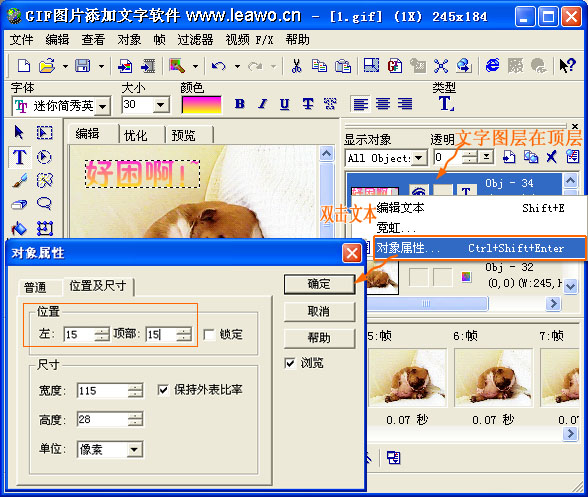The width and height of the screenshot is (588, 497).
Task: Apply strikethrough text style
Action: pos(308,104)
